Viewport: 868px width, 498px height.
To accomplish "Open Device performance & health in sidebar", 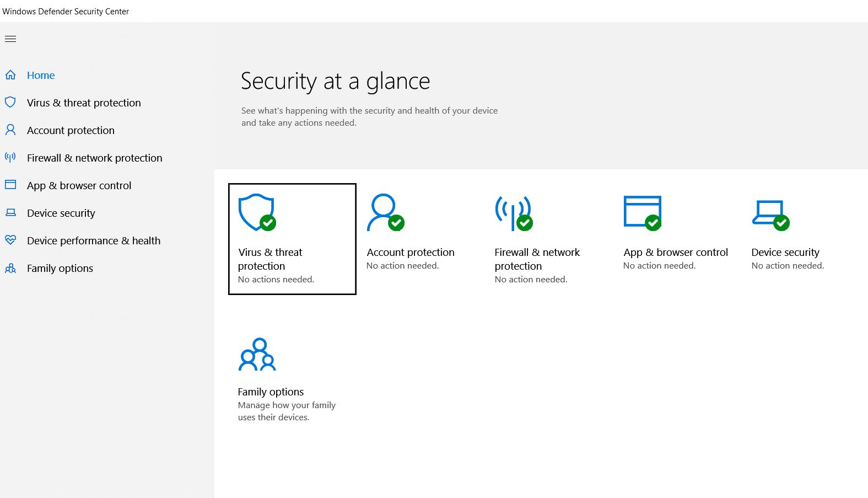I will coord(94,240).
